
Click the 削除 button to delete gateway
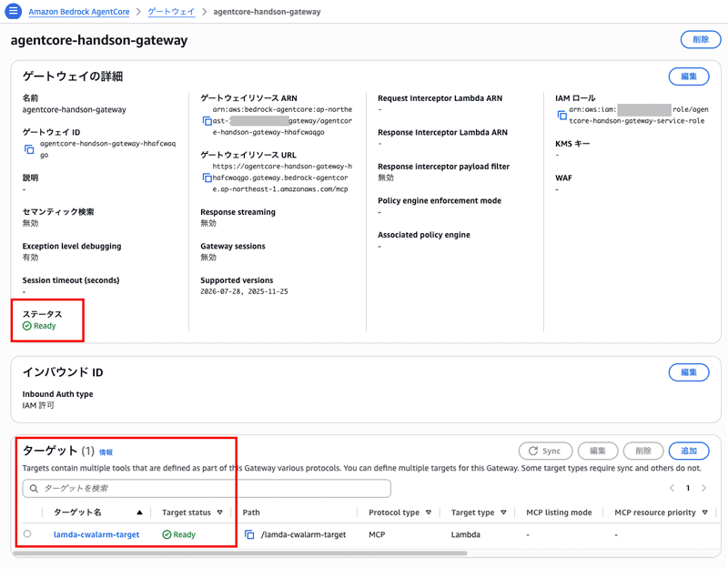click(x=701, y=39)
